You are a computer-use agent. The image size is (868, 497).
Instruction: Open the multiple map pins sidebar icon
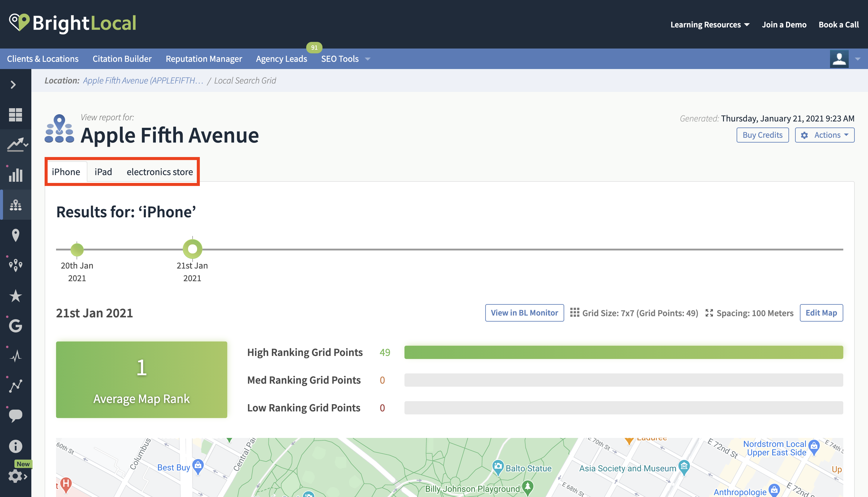point(16,265)
